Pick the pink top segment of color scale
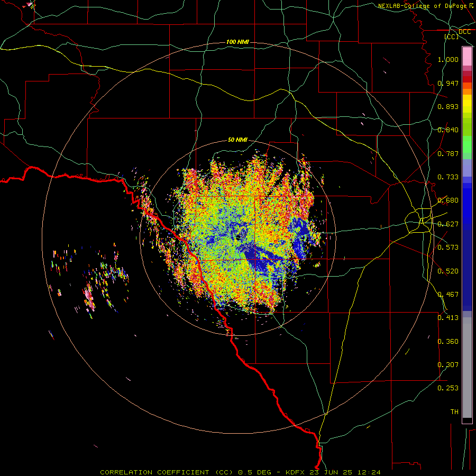Screen dimensions: 476x476 coord(467,57)
